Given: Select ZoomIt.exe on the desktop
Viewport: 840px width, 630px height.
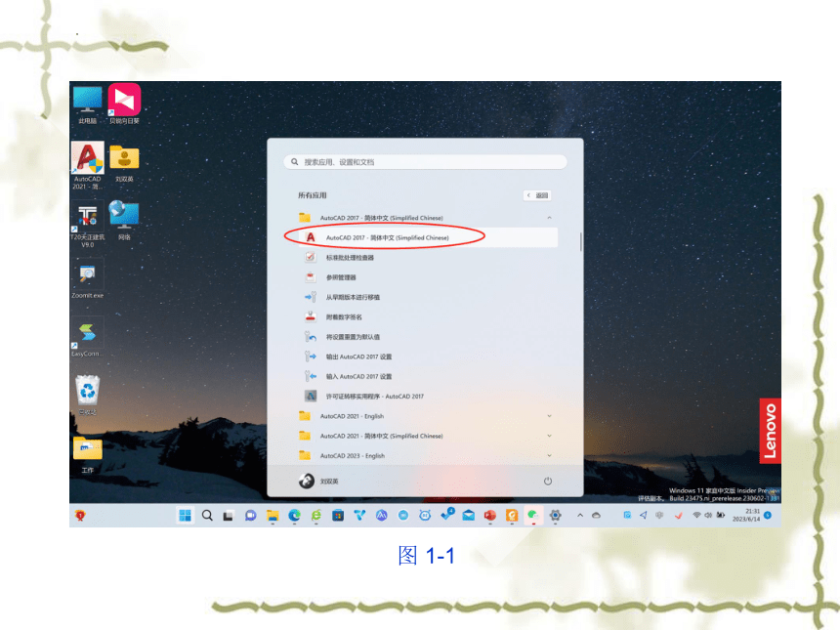Looking at the screenshot, I should (x=87, y=280).
